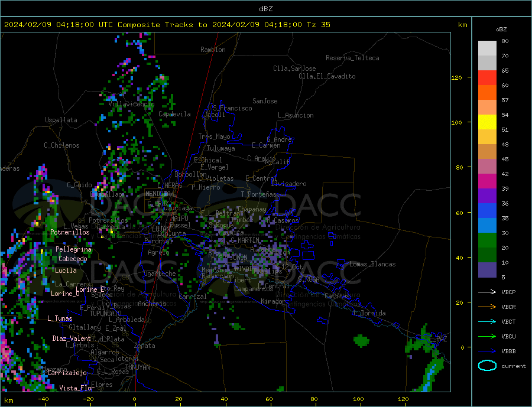Image resolution: width=532 pixels, height=407 pixels.
Task: Click the Ugarteche place label
Action: point(160,273)
